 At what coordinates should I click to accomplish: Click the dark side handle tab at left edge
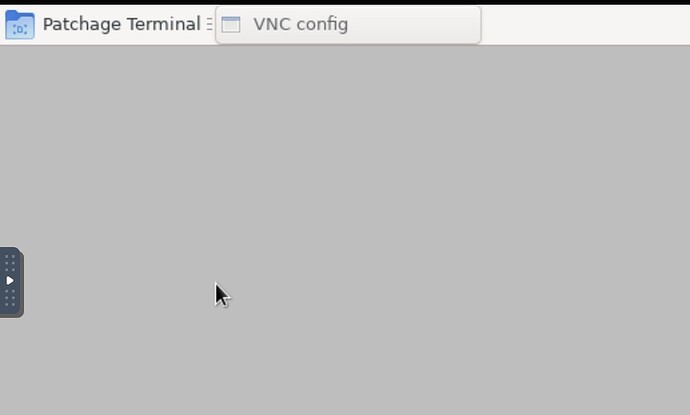click(11, 282)
